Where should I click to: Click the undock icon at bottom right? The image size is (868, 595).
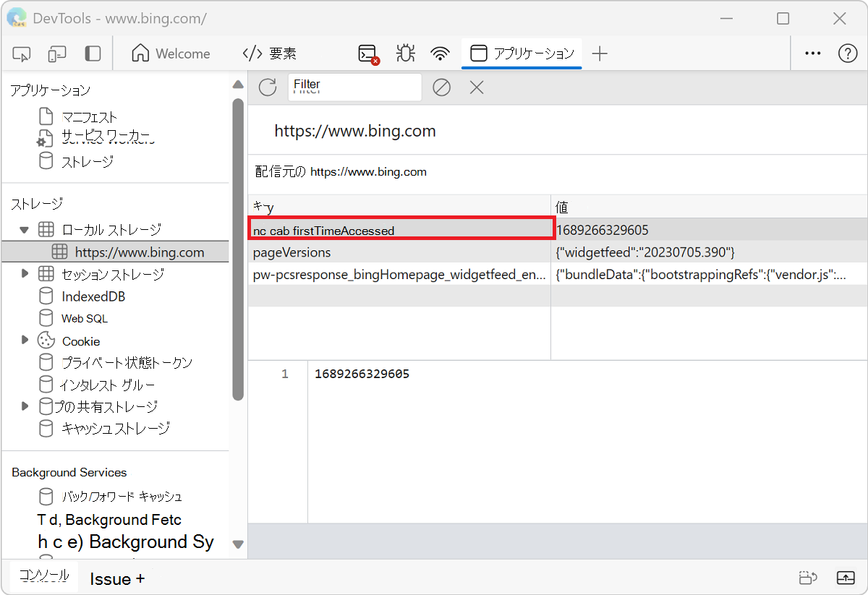(846, 578)
